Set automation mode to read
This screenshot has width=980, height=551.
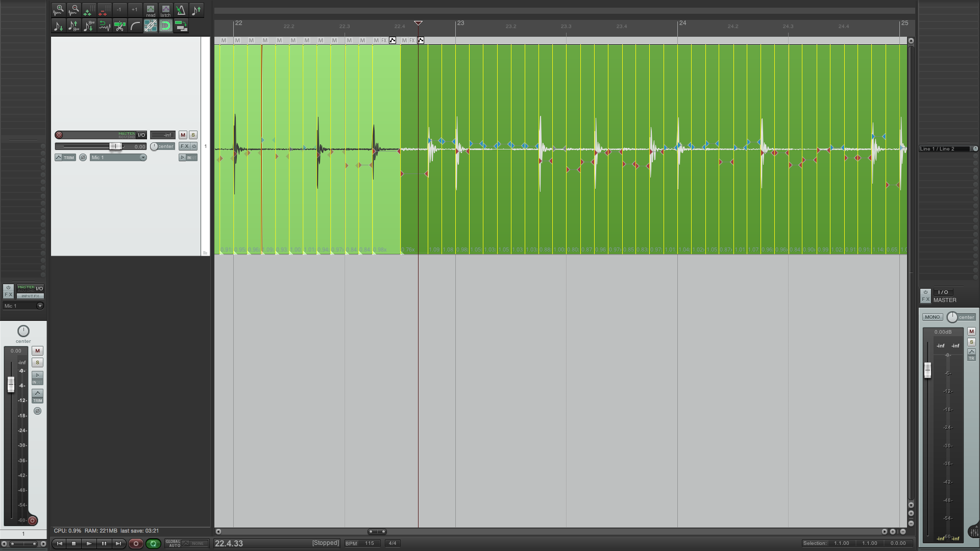pos(151,10)
